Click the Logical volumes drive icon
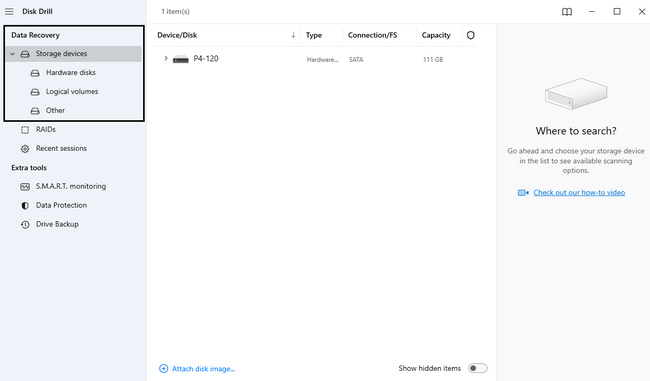 click(x=35, y=92)
